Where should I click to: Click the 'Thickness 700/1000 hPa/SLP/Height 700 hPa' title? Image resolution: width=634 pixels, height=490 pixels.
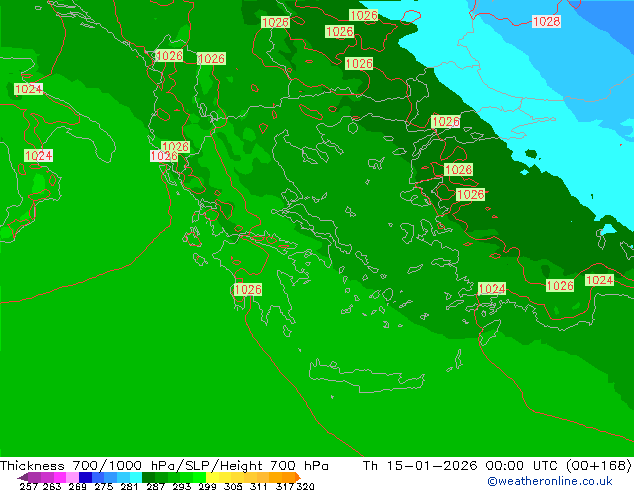[164, 466]
